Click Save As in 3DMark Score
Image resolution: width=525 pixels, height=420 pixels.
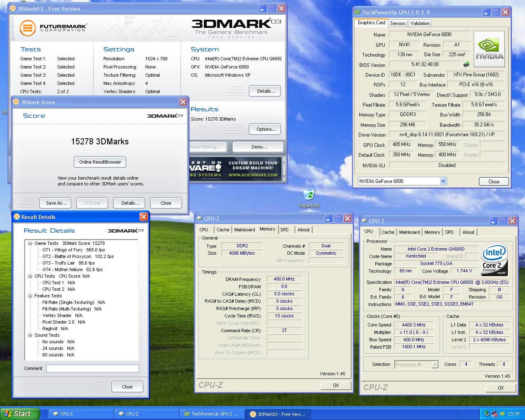click(x=56, y=203)
